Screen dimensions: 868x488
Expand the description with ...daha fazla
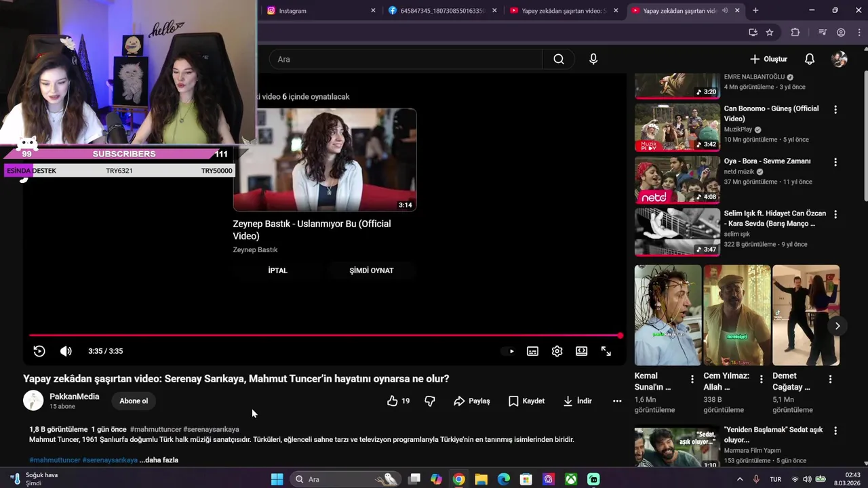(x=159, y=460)
